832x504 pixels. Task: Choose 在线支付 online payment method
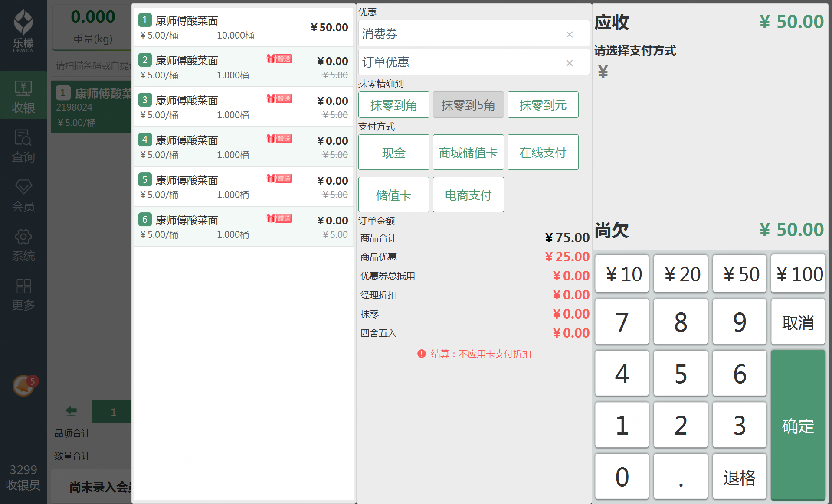click(x=543, y=152)
